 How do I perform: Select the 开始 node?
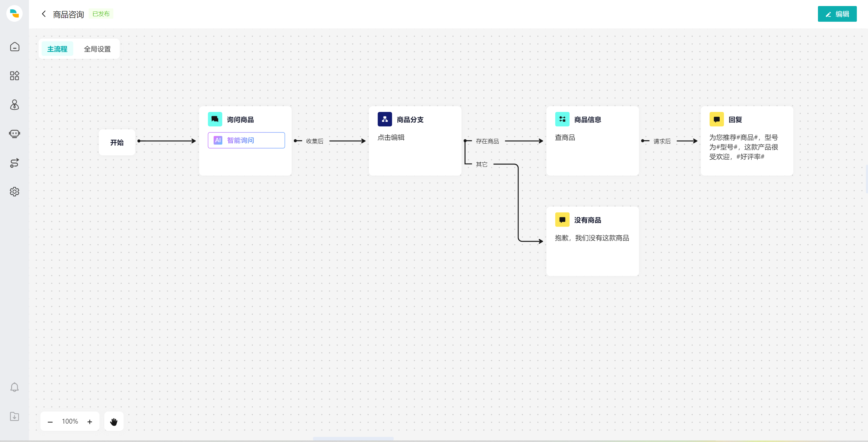[x=117, y=142]
